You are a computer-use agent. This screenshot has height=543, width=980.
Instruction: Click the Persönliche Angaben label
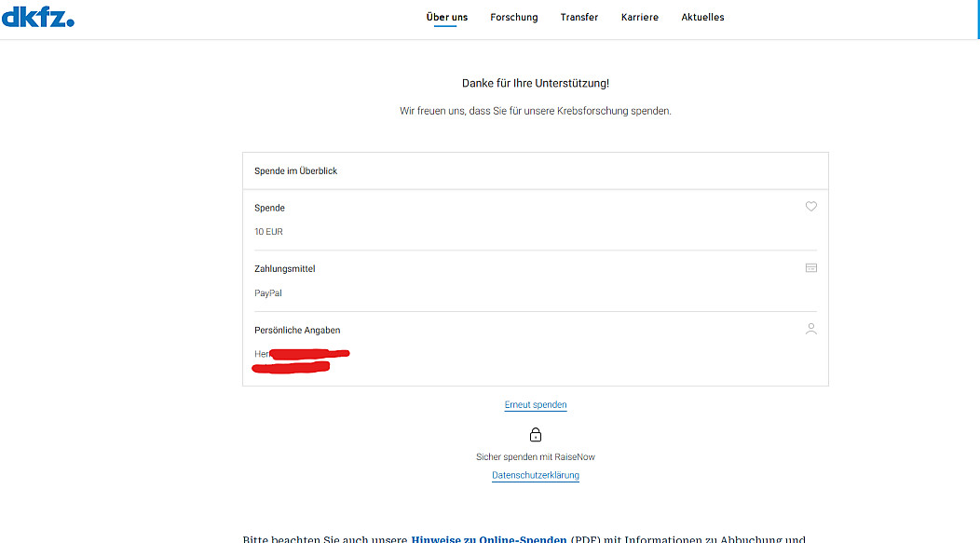[x=297, y=331]
